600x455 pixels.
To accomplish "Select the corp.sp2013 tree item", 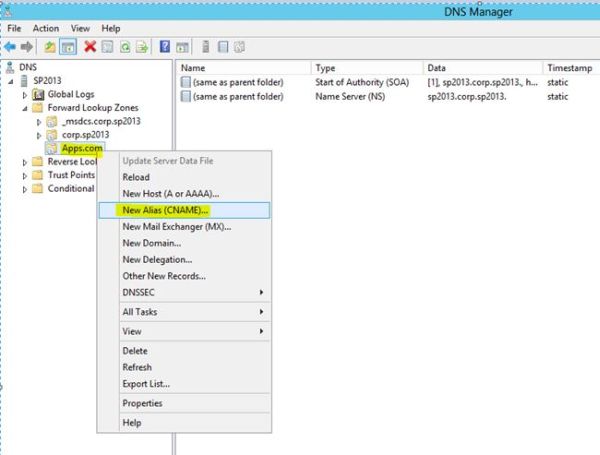I will point(85,135).
